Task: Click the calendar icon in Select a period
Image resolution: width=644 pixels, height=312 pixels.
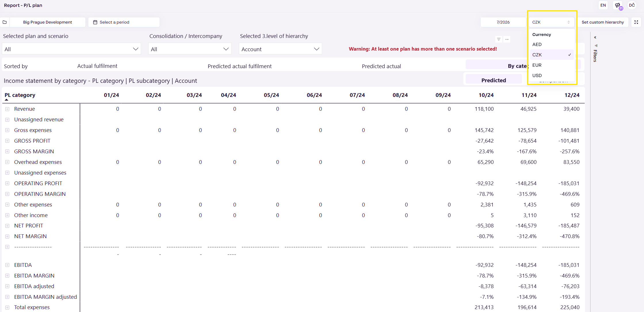Action: 95,22
